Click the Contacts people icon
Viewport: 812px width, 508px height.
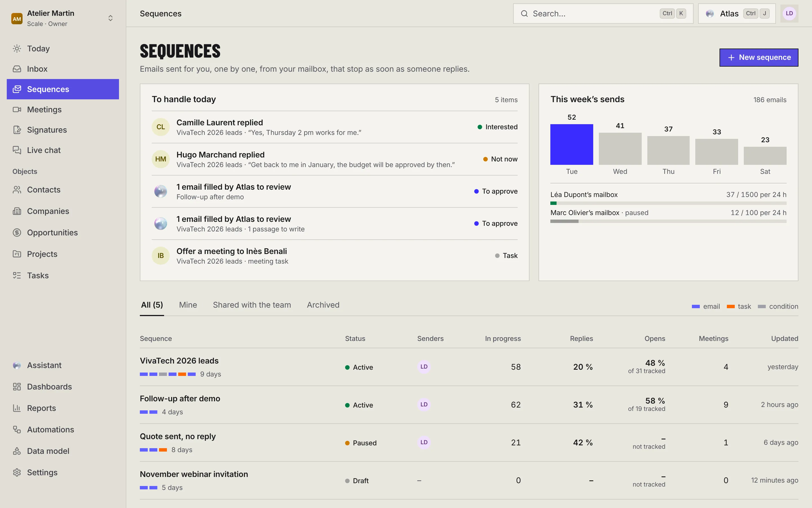17,190
